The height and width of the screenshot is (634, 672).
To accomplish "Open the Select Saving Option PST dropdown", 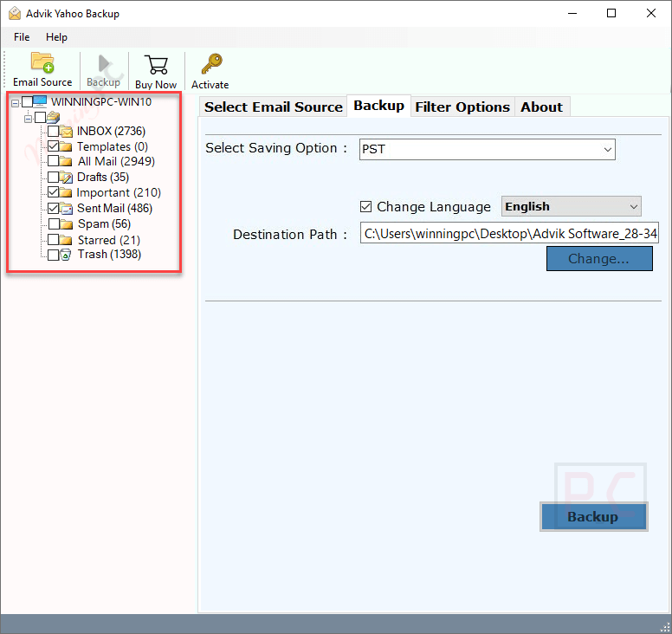I will coord(488,149).
